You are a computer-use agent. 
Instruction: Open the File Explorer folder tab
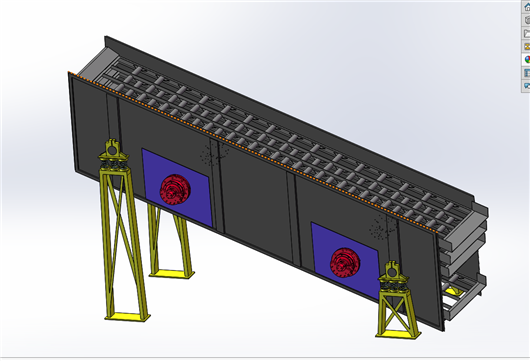pyautogui.click(x=527, y=33)
